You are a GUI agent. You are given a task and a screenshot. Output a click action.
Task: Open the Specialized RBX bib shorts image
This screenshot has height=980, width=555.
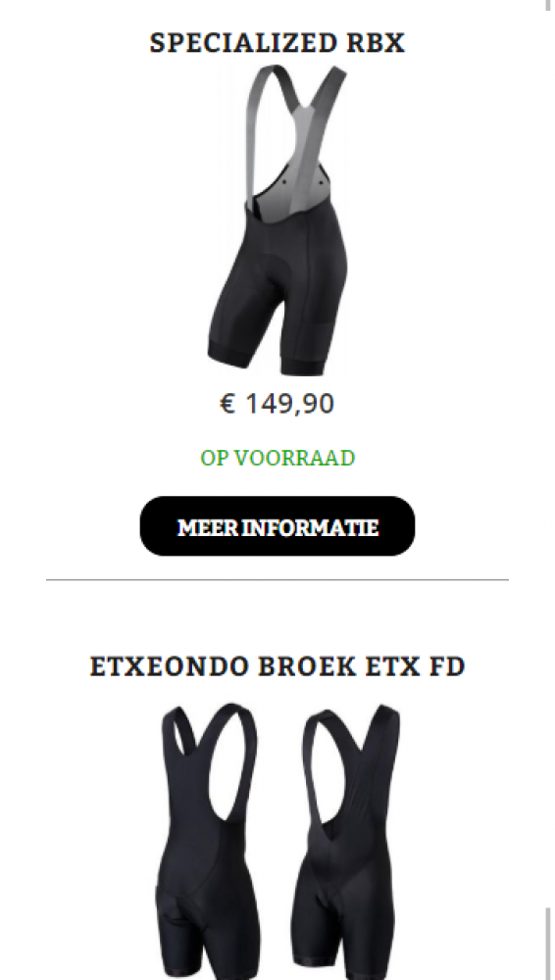(x=277, y=220)
